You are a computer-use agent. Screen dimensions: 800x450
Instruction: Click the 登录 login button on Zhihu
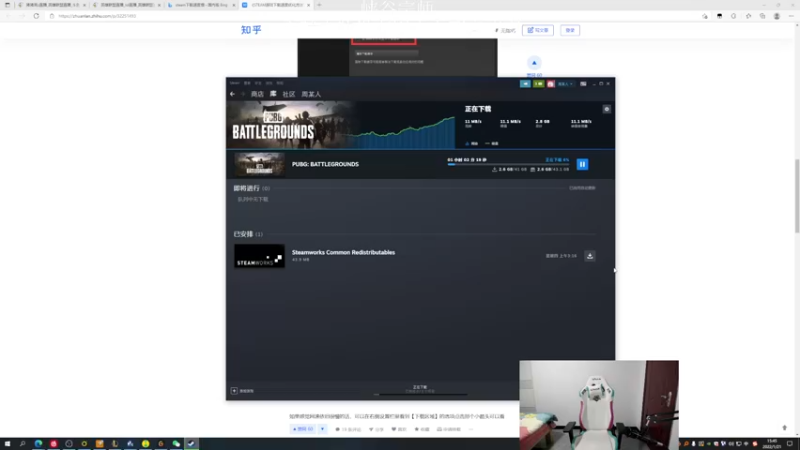pyautogui.click(x=570, y=30)
